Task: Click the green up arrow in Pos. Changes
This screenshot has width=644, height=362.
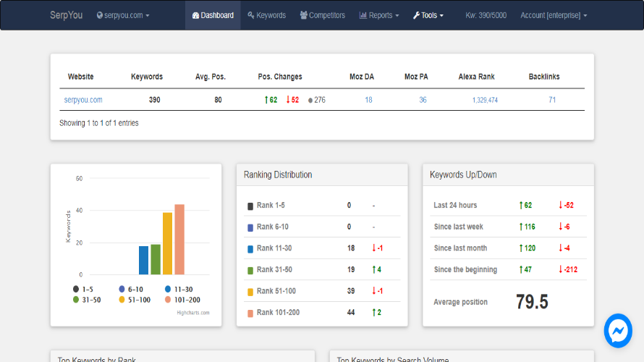Action: pos(266,100)
